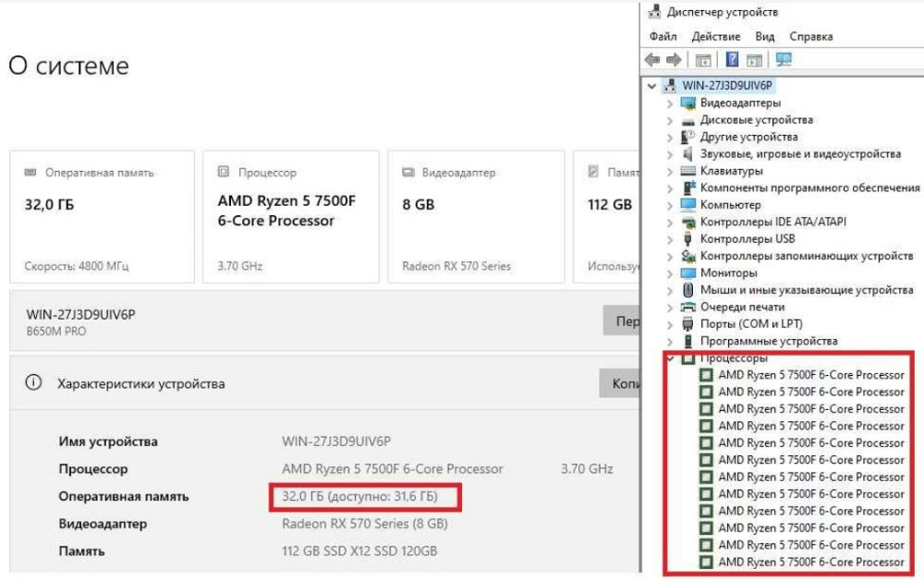Click the scan hardware changes monitor icon
The width and height of the screenshot is (924, 580).
(x=784, y=60)
